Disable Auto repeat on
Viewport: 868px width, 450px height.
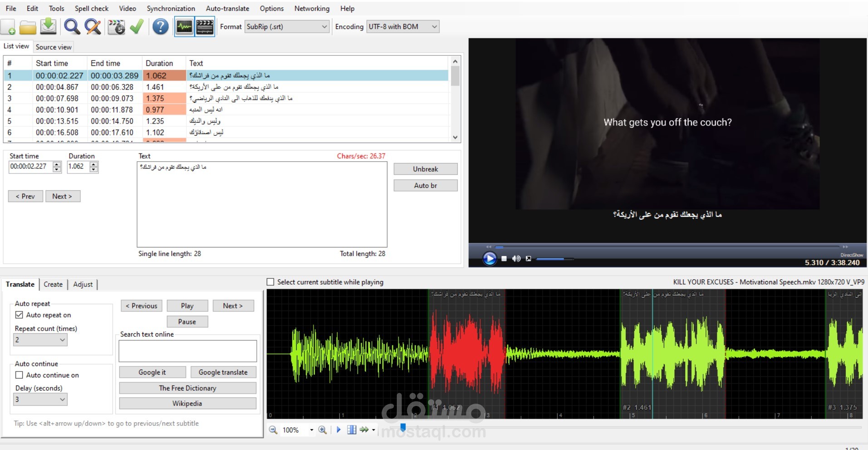click(x=19, y=314)
